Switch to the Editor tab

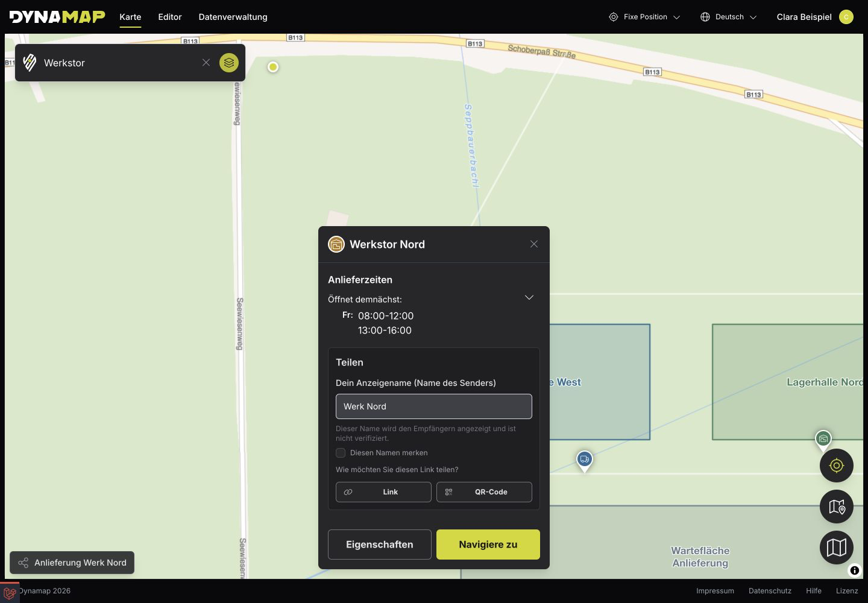point(170,17)
